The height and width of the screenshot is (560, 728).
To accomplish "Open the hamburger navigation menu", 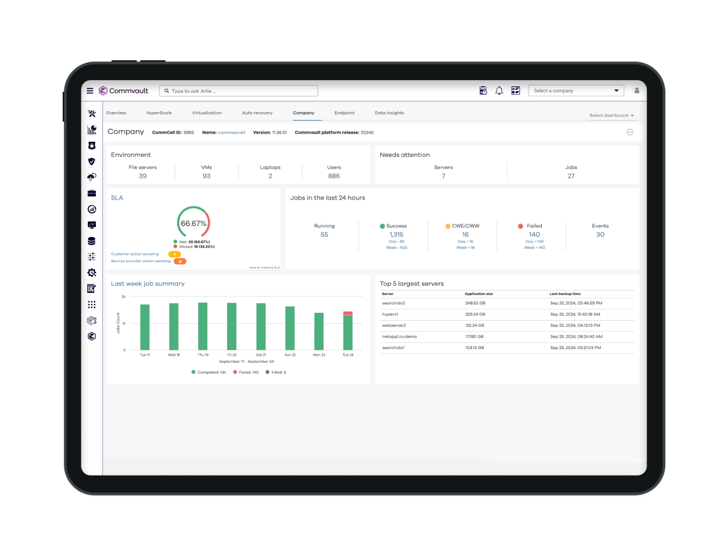I will [90, 91].
